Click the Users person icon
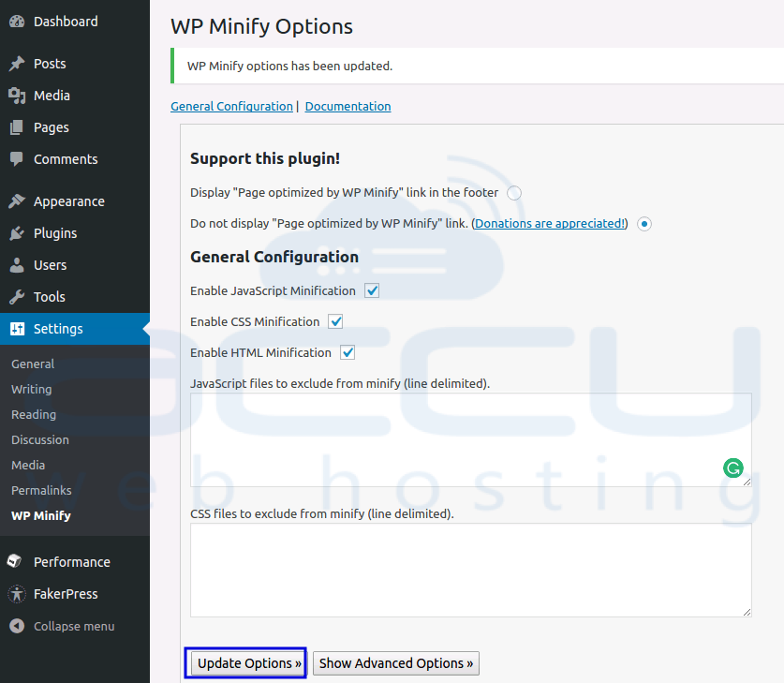 tap(17, 265)
